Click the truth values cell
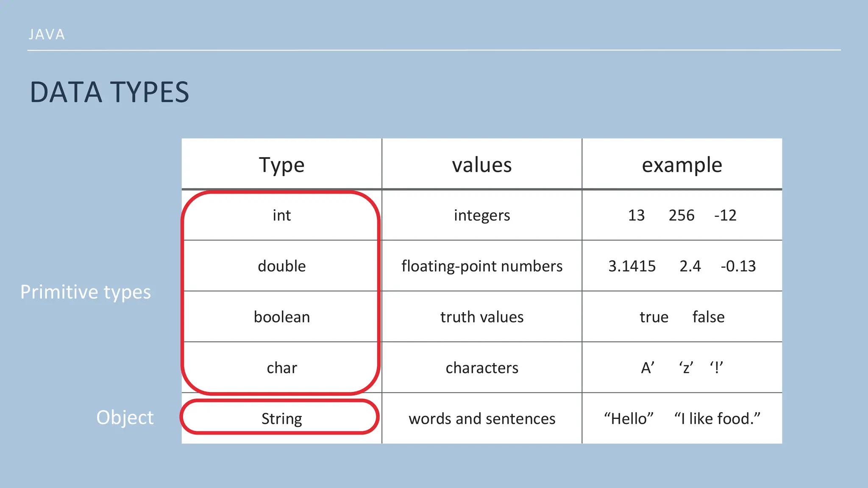The image size is (868, 488). tap(481, 317)
